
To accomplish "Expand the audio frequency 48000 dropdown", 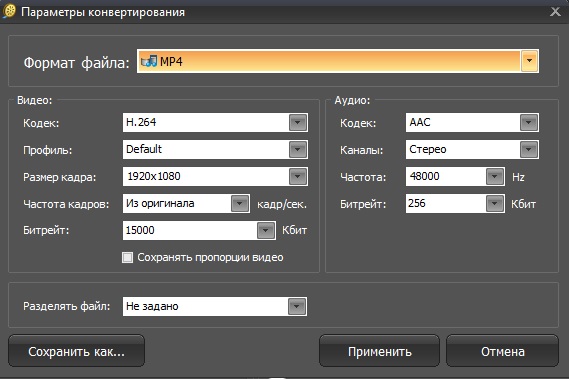I will [x=495, y=176].
